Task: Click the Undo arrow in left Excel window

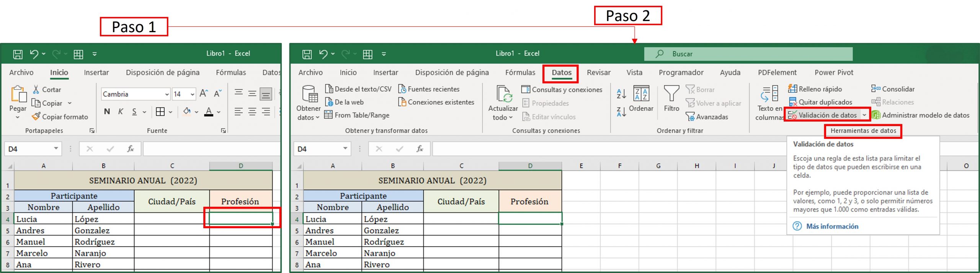Action: (34, 54)
